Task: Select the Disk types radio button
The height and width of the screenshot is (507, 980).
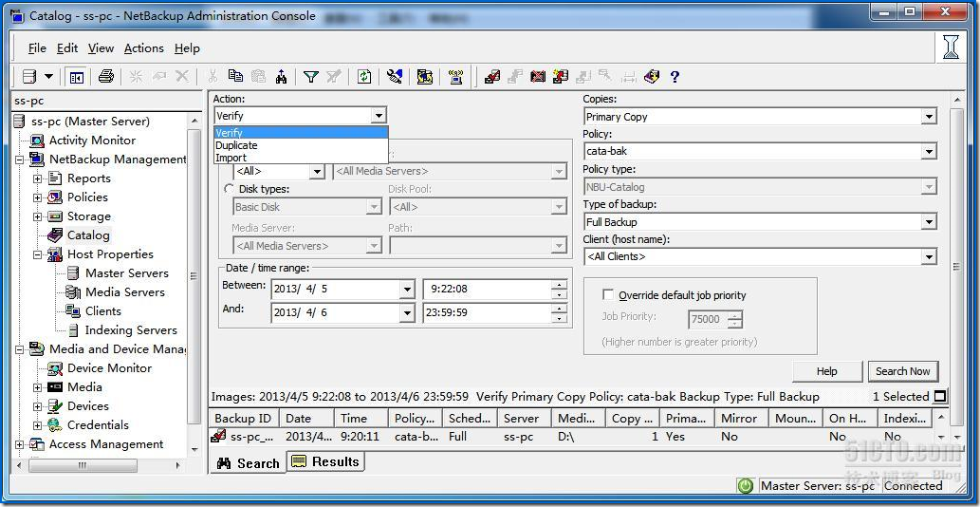Action: 228,188
